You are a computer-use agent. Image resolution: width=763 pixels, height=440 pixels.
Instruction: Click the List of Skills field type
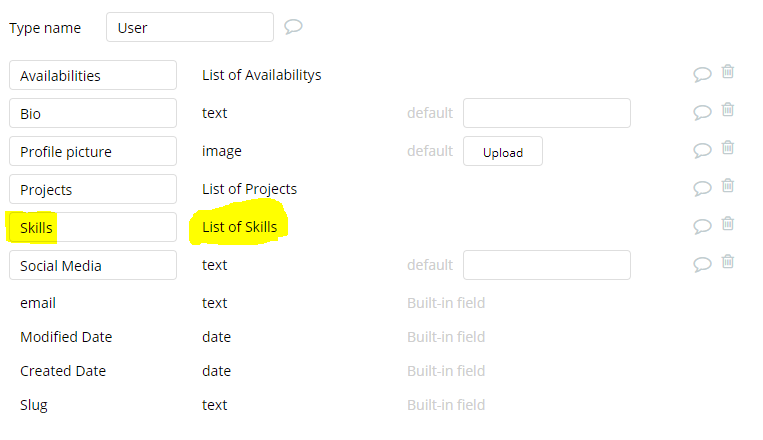[x=239, y=227]
